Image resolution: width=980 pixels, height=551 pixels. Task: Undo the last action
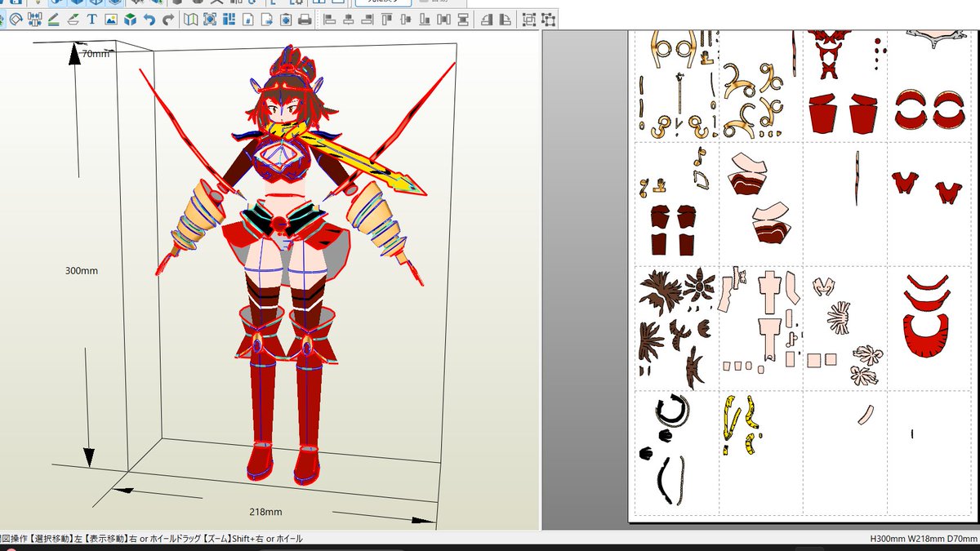pos(149,19)
